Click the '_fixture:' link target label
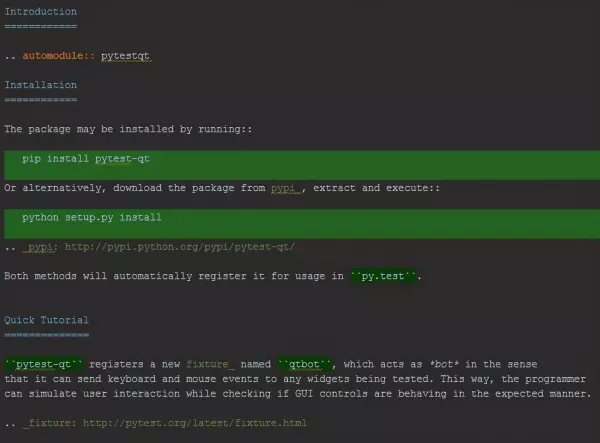This screenshot has height=443, width=600. coord(49,423)
